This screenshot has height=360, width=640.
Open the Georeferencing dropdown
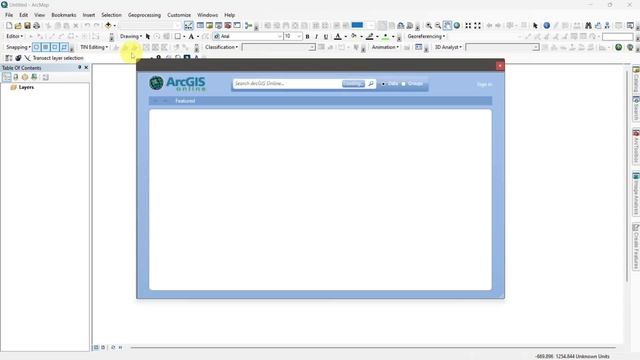click(426, 37)
